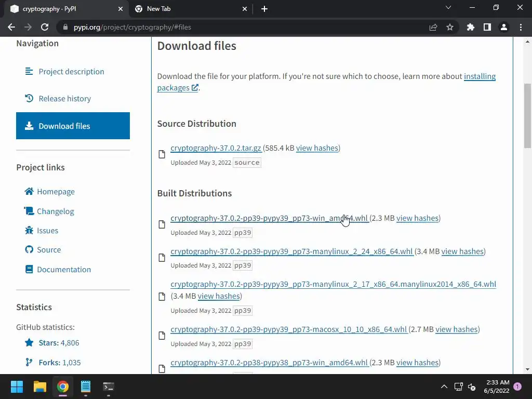
Task: View site security lock icon
Action: point(65,27)
